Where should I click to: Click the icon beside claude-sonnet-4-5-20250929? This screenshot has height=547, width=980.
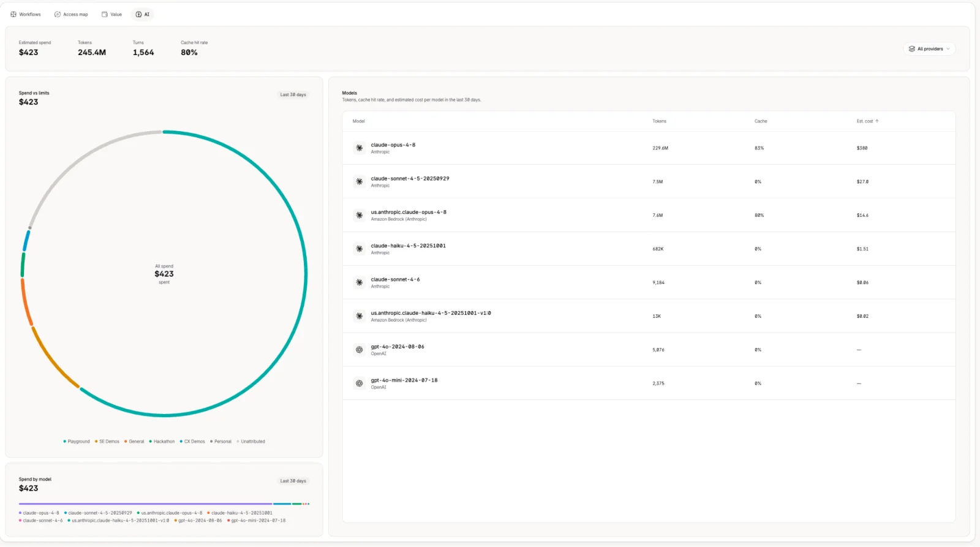point(360,182)
